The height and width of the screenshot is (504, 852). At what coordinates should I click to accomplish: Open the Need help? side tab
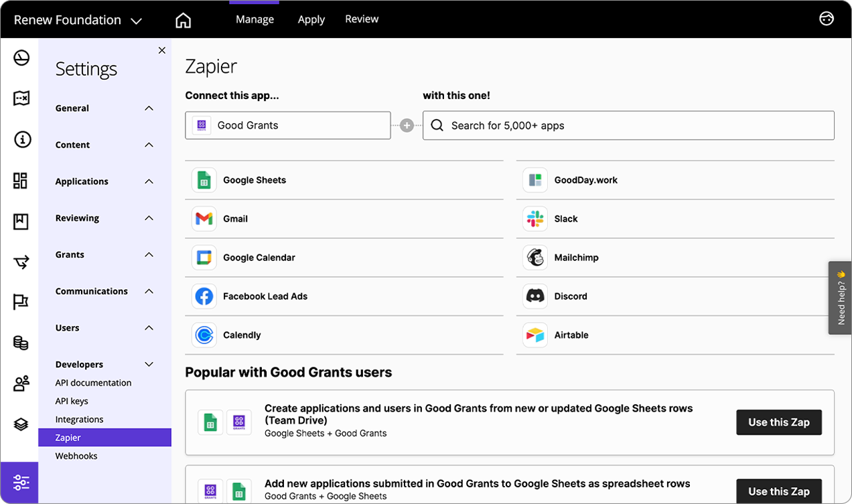(x=840, y=298)
